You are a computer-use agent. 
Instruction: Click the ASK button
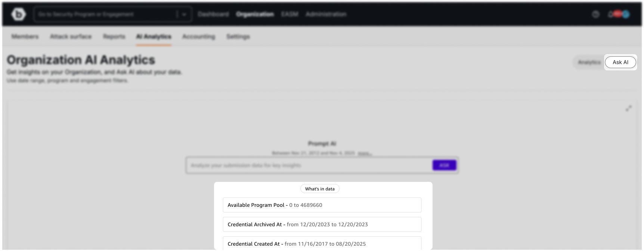[444, 165]
